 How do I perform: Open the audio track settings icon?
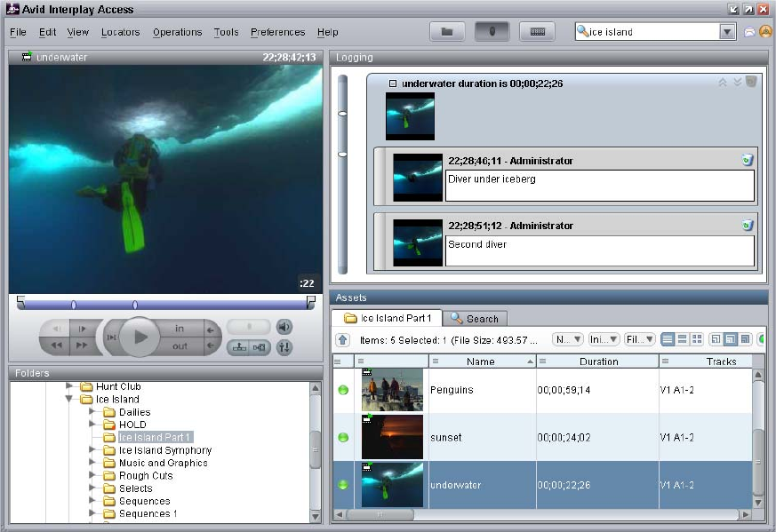pyautogui.click(x=284, y=347)
